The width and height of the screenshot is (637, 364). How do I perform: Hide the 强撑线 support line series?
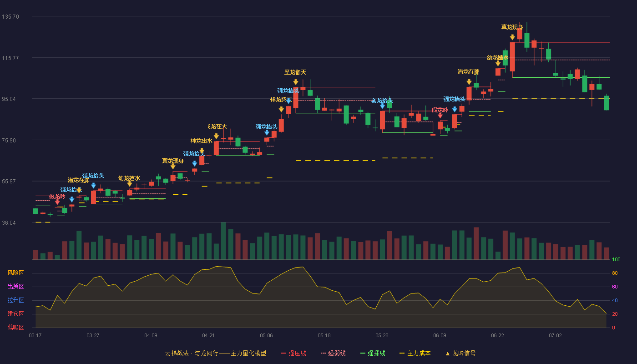[373, 353]
